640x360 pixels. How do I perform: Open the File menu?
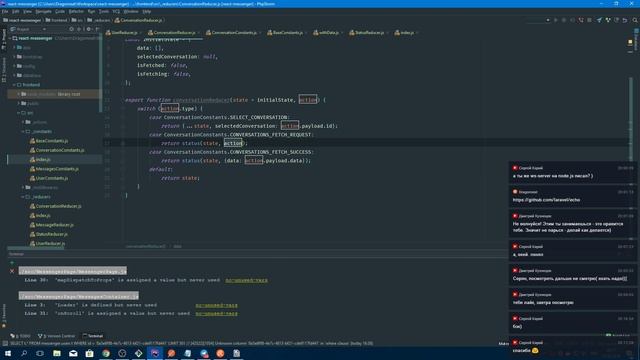(x=5, y=11)
